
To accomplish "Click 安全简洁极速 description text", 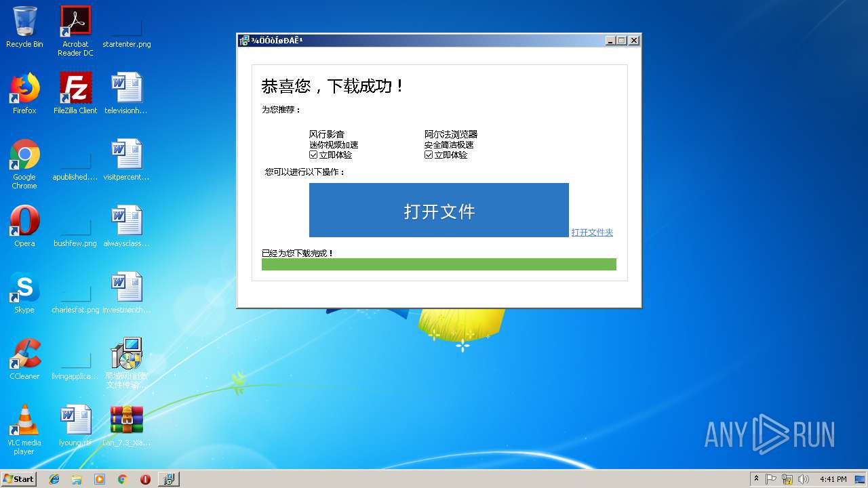I will (x=449, y=144).
